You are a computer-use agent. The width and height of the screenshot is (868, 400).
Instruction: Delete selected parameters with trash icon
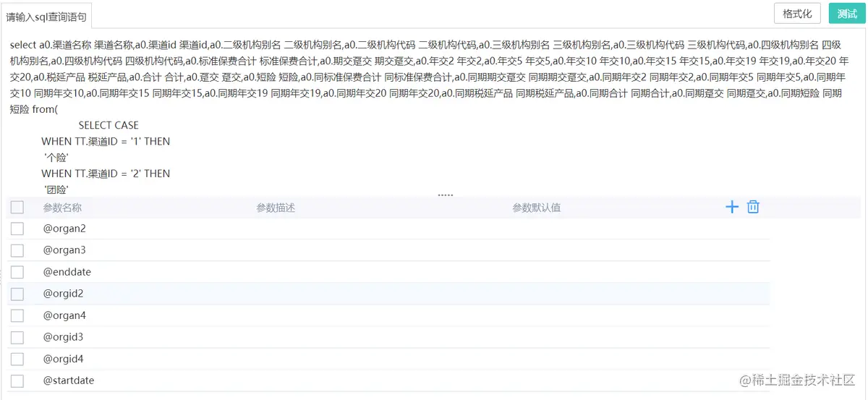pyautogui.click(x=753, y=207)
